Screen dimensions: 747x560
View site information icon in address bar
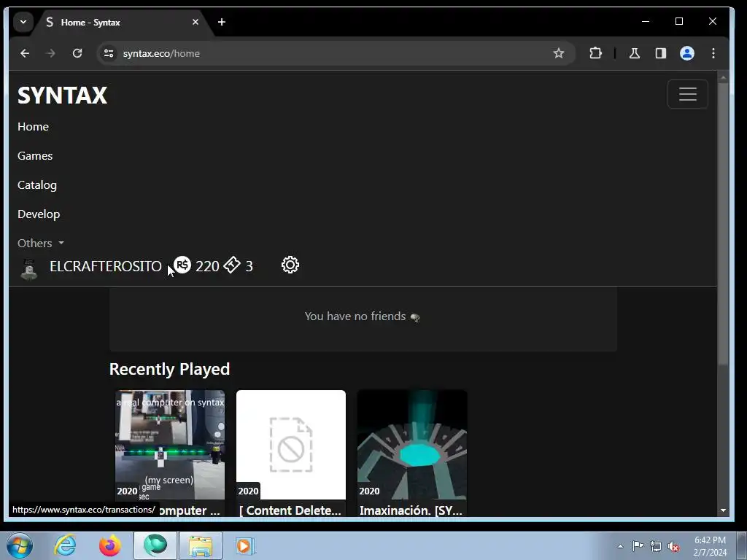pos(109,53)
